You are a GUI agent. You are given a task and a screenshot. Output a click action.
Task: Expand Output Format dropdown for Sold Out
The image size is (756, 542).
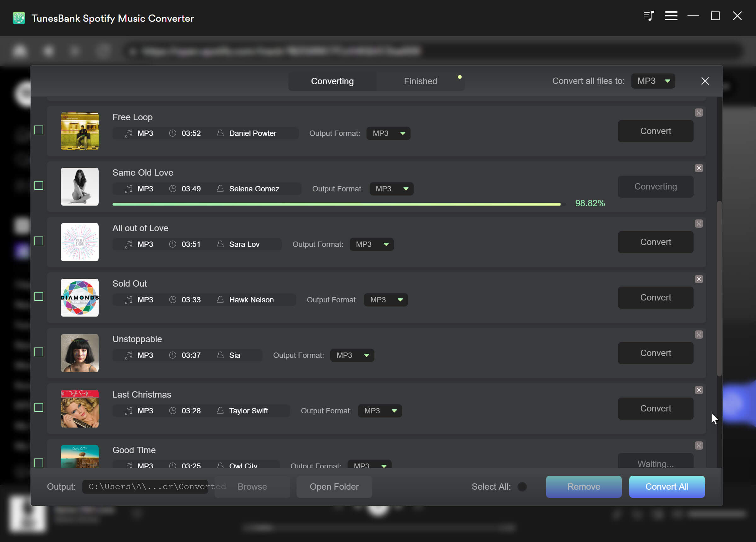400,299
